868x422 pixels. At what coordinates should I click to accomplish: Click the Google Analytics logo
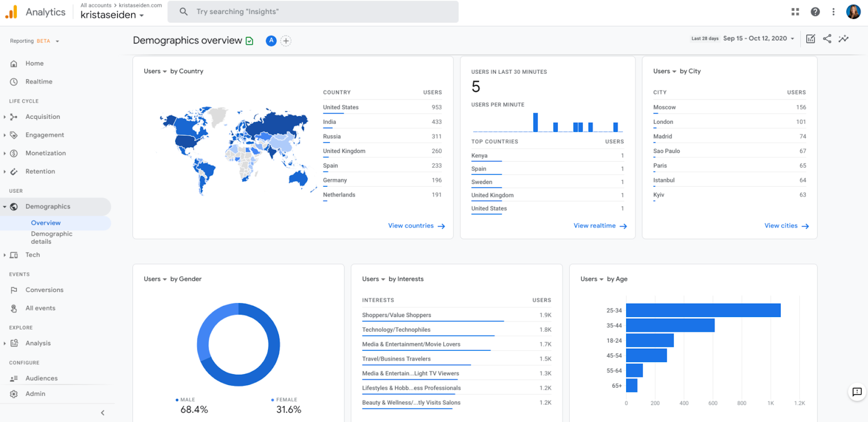[11, 12]
